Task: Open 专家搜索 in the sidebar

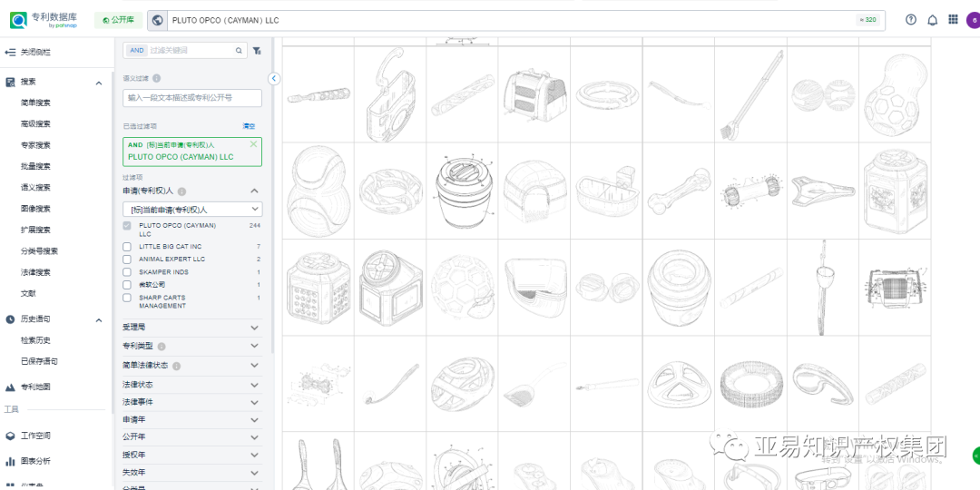Action: click(x=35, y=145)
